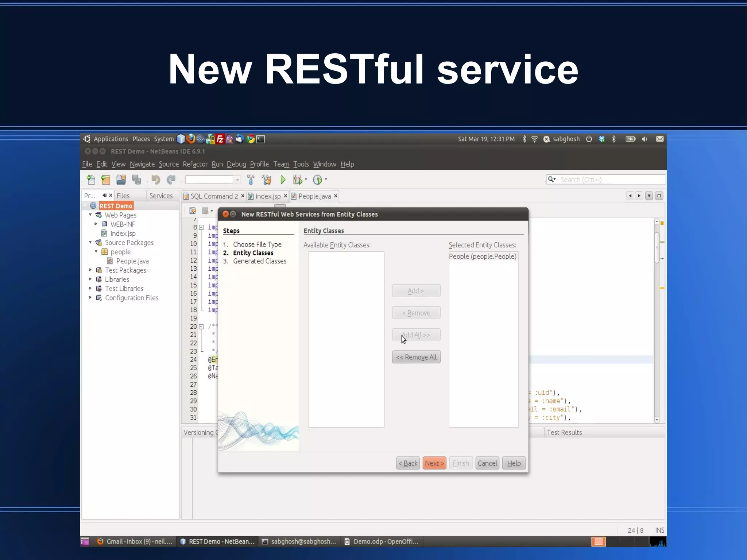
Task: Click the Dropbox tray icon
Action: 602,139
